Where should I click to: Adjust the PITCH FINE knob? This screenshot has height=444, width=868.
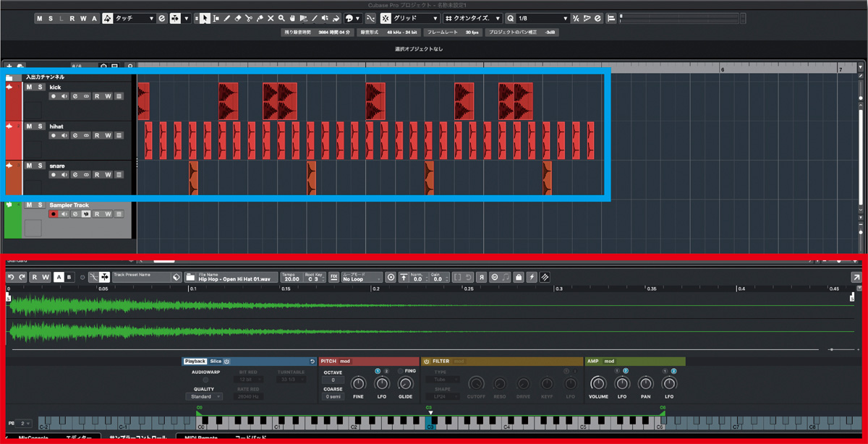pyautogui.click(x=358, y=383)
